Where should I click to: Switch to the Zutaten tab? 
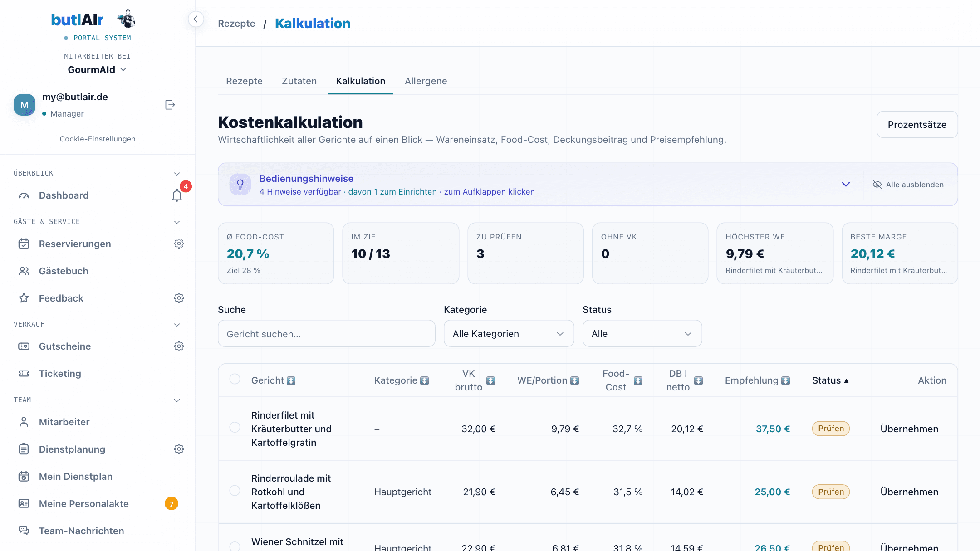click(x=299, y=81)
